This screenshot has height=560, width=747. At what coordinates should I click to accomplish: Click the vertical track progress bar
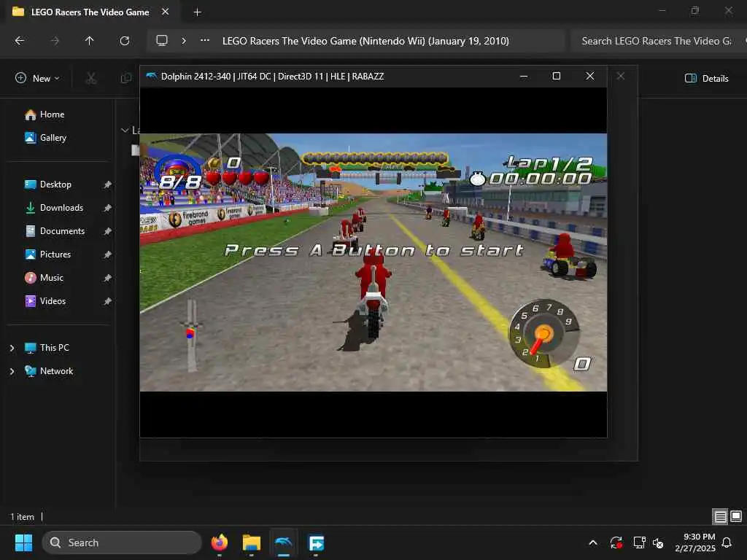pos(192,335)
